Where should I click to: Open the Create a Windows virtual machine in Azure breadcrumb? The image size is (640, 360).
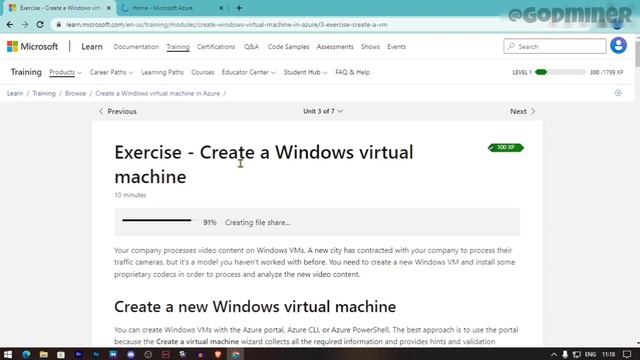(158, 93)
